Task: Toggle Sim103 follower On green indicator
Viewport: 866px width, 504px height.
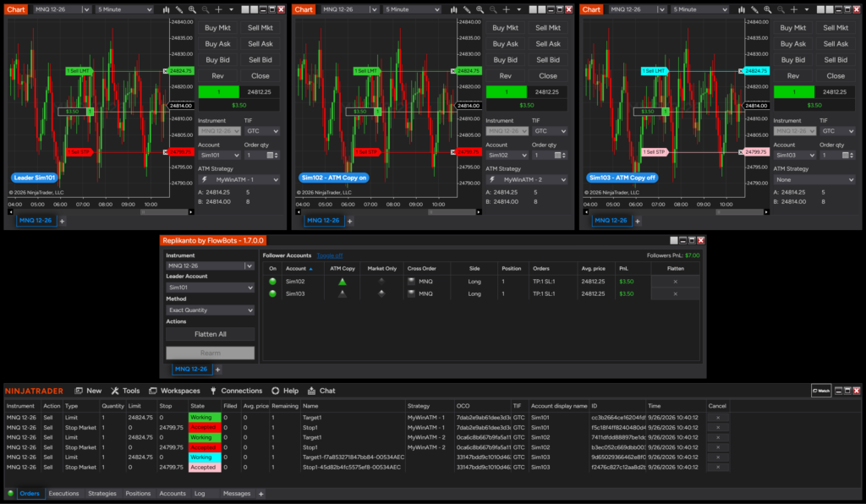Action: tap(272, 293)
